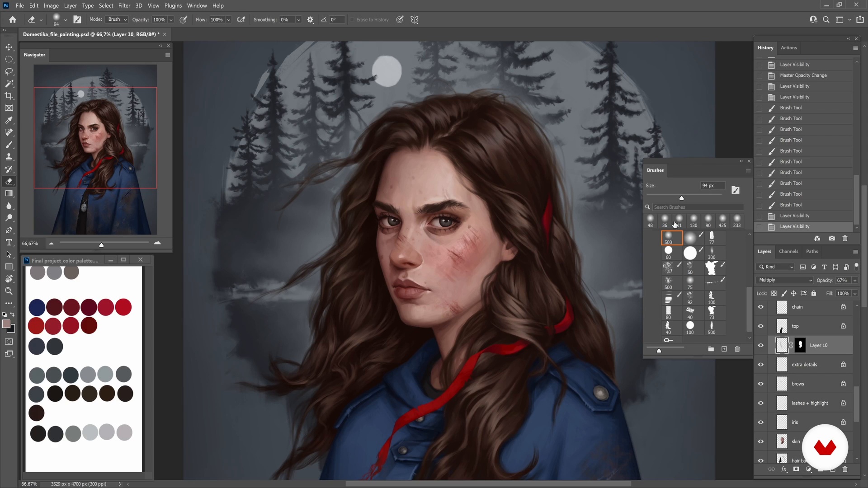Select the Crop tool

(x=9, y=96)
